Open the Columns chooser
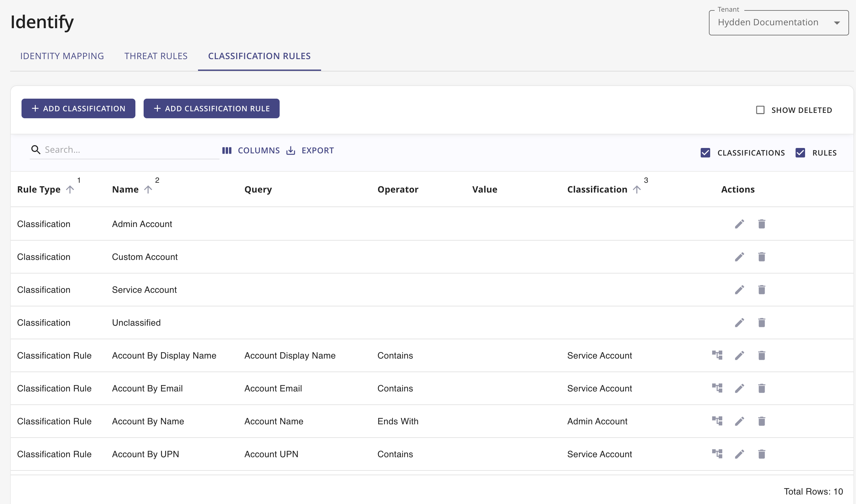 point(251,151)
